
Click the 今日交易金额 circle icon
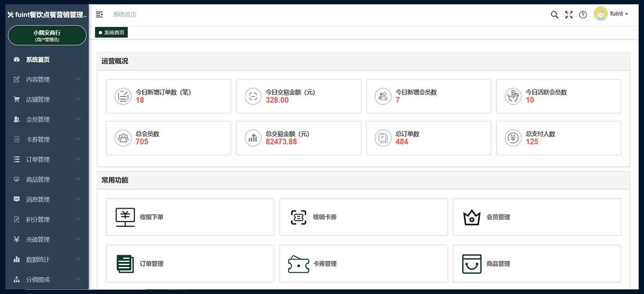pos(252,97)
